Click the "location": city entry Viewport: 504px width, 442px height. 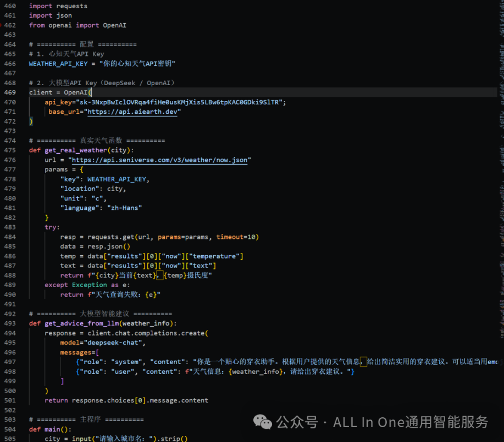pyautogui.click(x=93, y=189)
